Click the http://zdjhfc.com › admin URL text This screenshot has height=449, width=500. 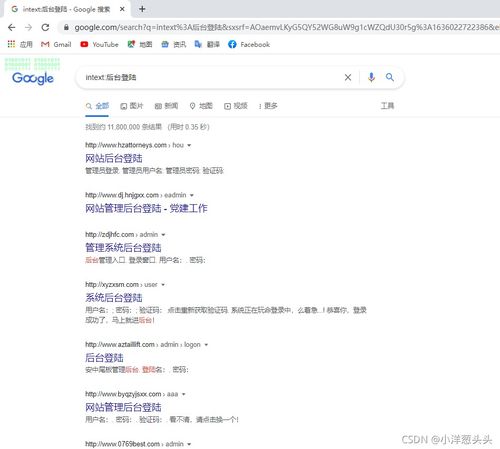coord(122,234)
